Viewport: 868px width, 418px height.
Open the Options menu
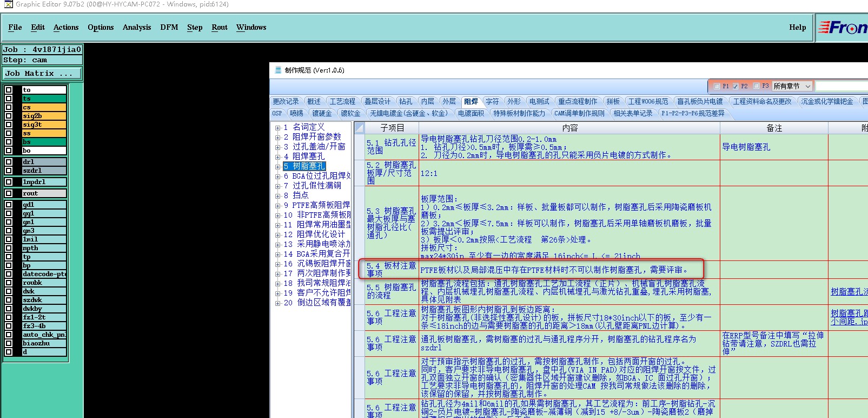click(101, 27)
